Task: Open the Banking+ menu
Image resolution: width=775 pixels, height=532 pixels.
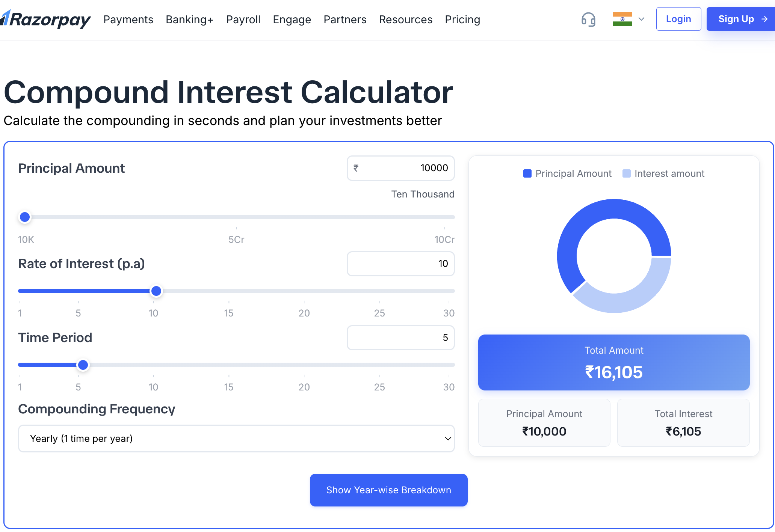Action: (189, 20)
